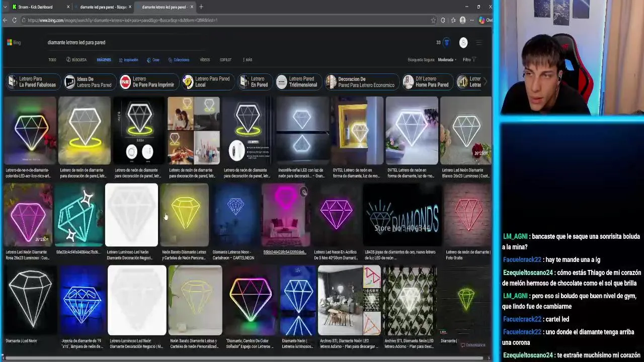Select the IMÁGENES tab
Viewport: 644px width, 362px height.
point(104,60)
